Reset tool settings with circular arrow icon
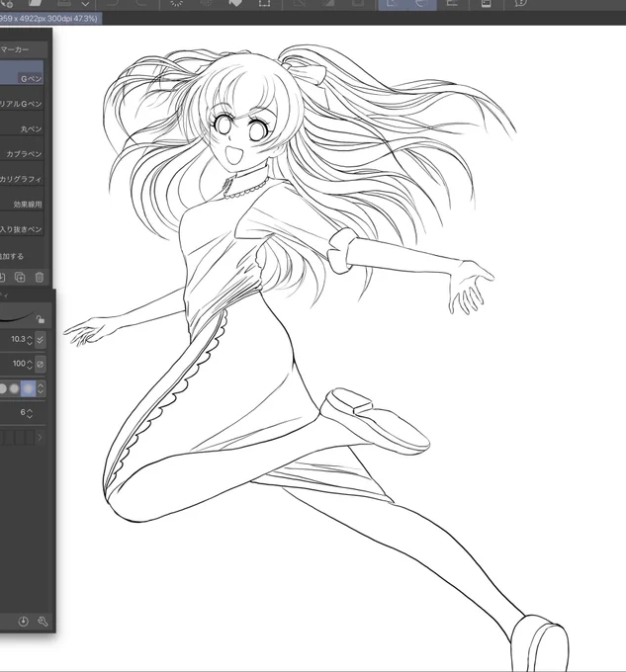The width and height of the screenshot is (626, 672). (x=23, y=621)
